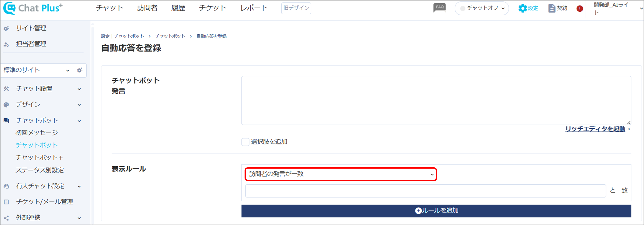
Task: Click the サイト管理 gear icon
Action: pos(6,29)
